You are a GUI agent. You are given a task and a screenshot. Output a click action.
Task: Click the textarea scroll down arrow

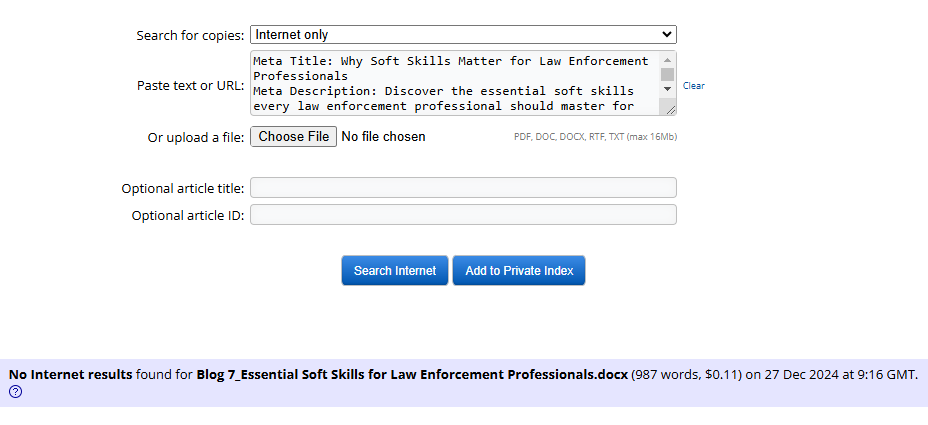coord(667,89)
